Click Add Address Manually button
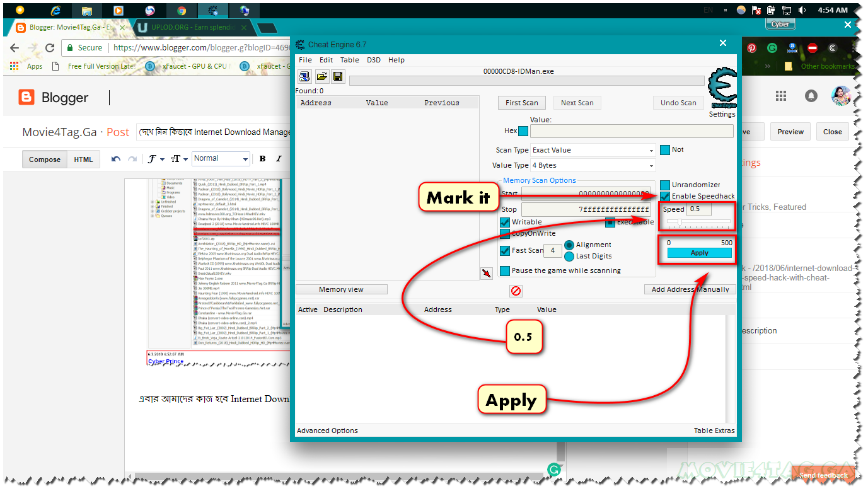 (x=690, y=289)
